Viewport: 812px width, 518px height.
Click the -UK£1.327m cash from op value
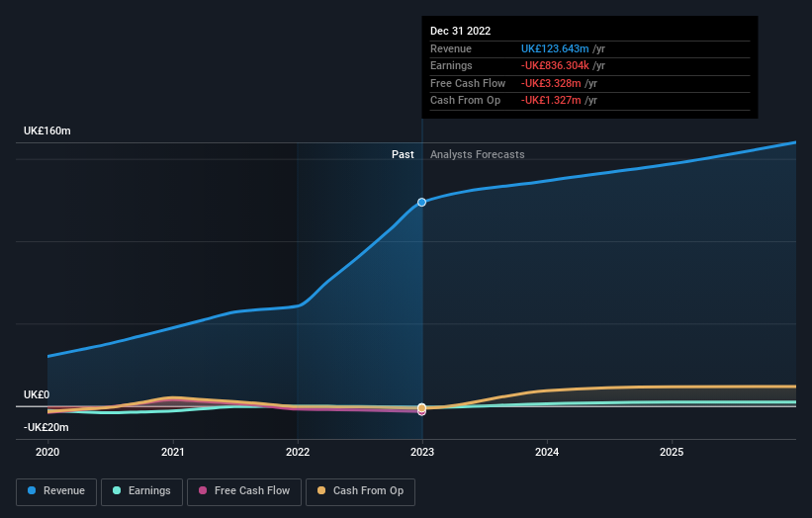click(551, 101)
